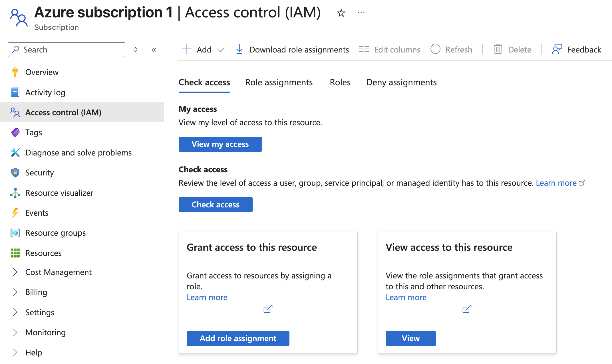Open Learn more in View access card
This screenshot has height=364, width=612.
point(406,297)
